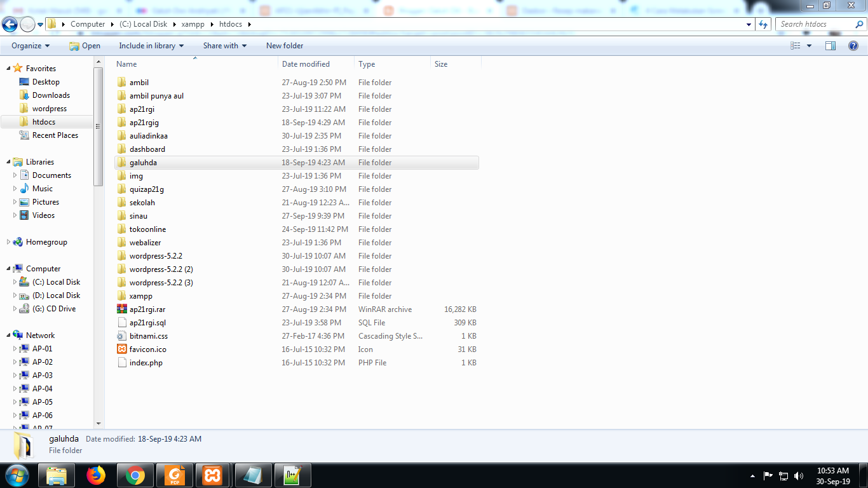Click the clock in the system tray
The image size is (868, 488).
(x=833, y=476)
